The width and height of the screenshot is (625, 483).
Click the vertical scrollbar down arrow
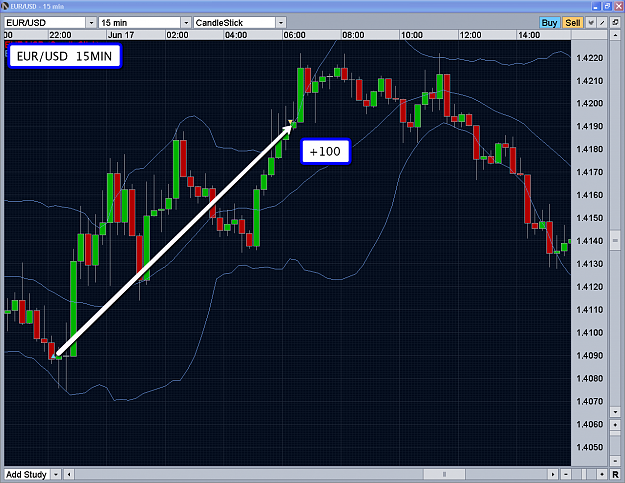click(x=615, y=412)
